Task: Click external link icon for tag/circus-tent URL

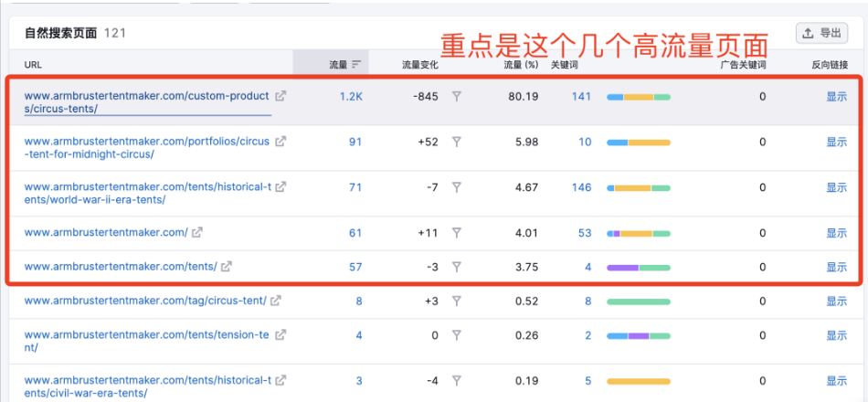Action: click(x=276, y=301)
